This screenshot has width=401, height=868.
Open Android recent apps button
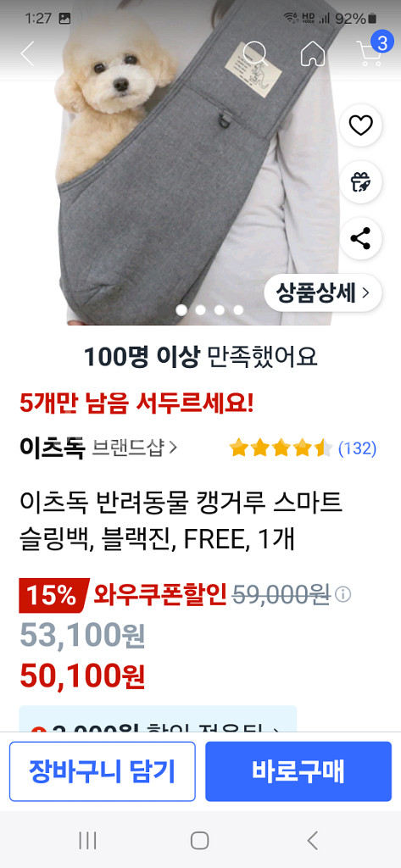tap(87, 840)
